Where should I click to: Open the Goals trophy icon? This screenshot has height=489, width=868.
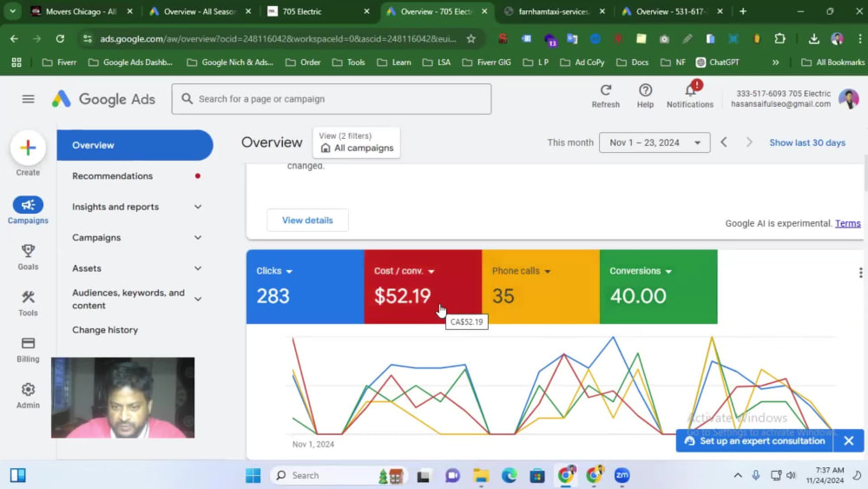28,251
